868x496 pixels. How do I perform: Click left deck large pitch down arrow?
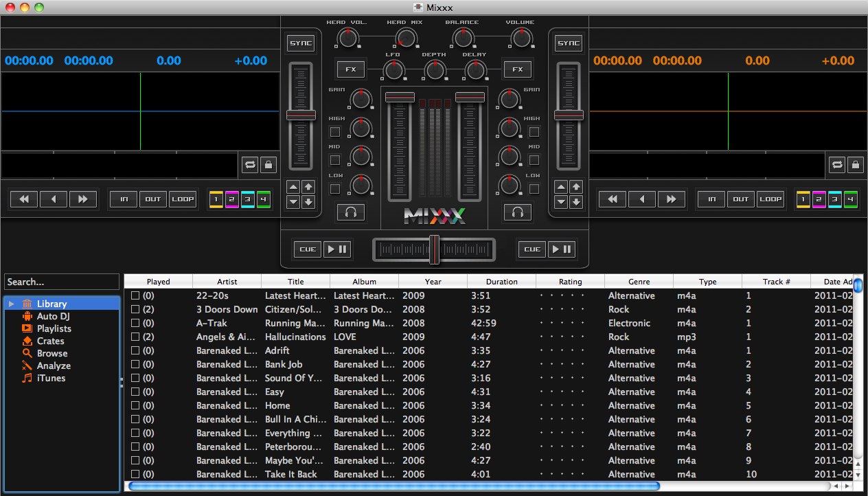(x=308, y=202)
